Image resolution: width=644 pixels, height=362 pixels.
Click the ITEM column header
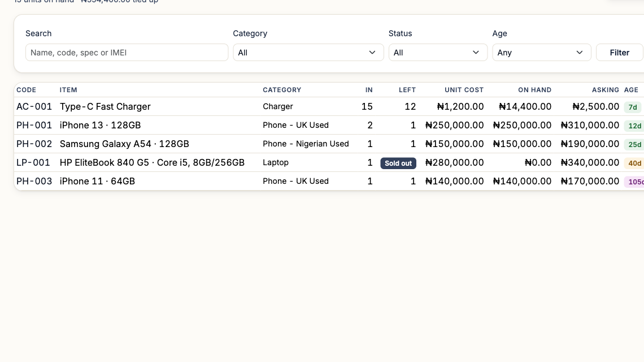click(68, 90)
